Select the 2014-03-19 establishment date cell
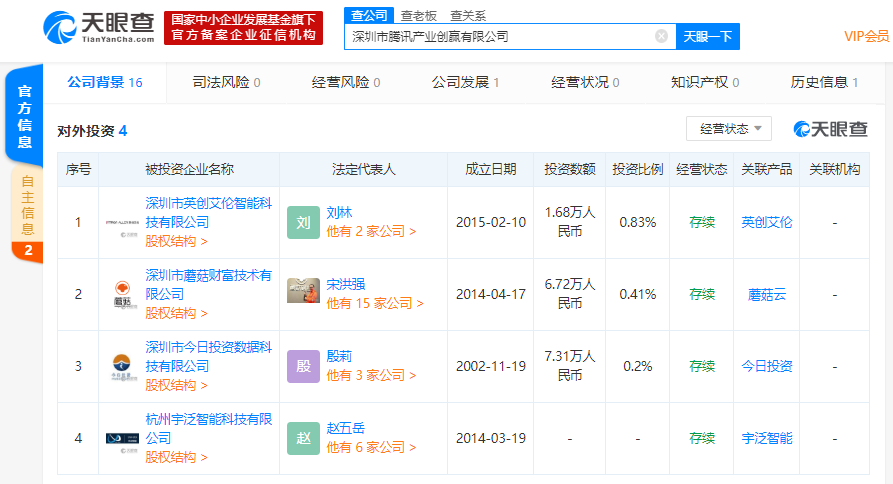The image size is (893, 484). (x=490, y=438)
